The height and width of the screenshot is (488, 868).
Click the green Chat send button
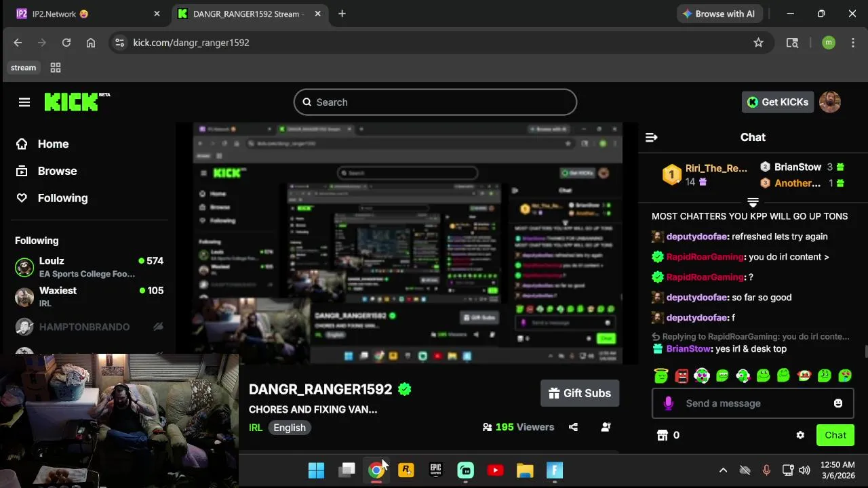835,435
